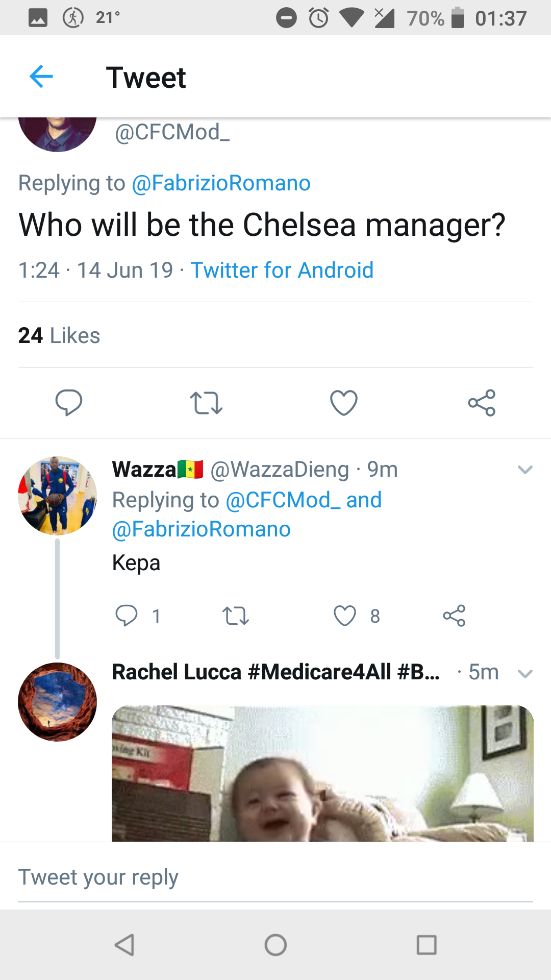
Task: View the 24 Likes list
Action: (59, 335)
